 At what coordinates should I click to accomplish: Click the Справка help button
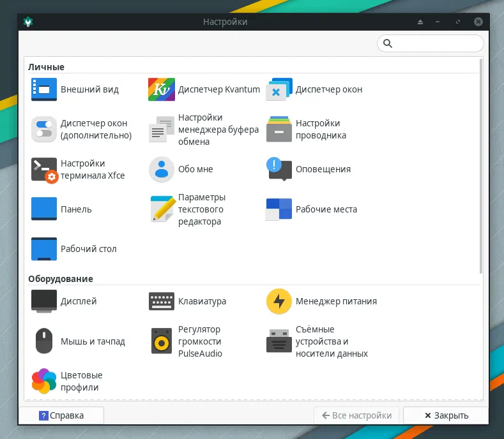pyautogui.click(x=61, y=415)
